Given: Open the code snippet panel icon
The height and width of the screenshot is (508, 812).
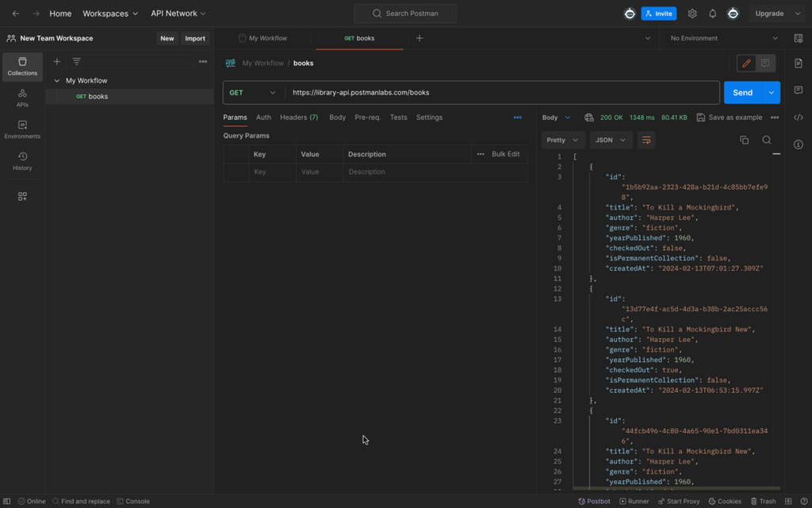Looking at the screenshot, I should click(x=799, y=117).
